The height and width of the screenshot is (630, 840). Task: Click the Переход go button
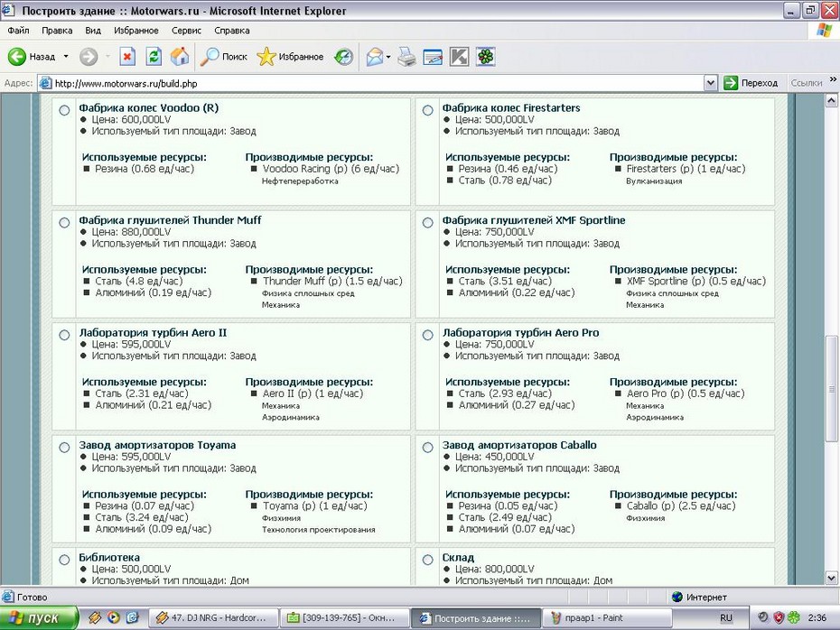click(x=751, y=83)
